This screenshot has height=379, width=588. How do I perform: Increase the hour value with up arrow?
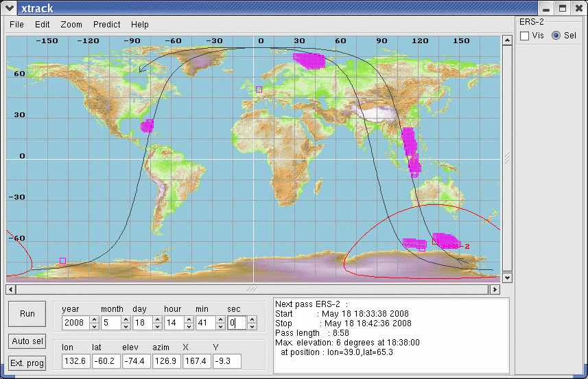(x=189, y=319)
